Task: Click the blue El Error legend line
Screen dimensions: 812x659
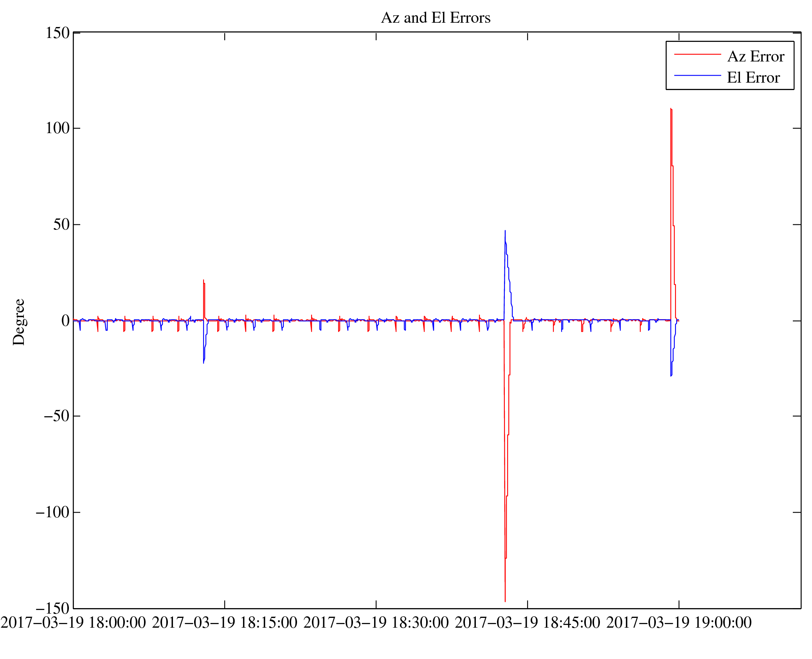Action: pyautogui.click(x=697, y=75)
